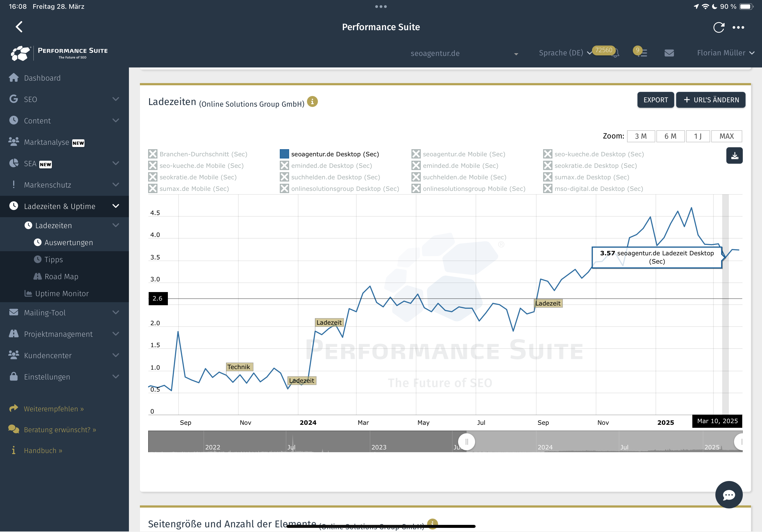This screenshot has width=762, height=532.
Task: Set chart zoom to 1 J
Action: [698, 136]
